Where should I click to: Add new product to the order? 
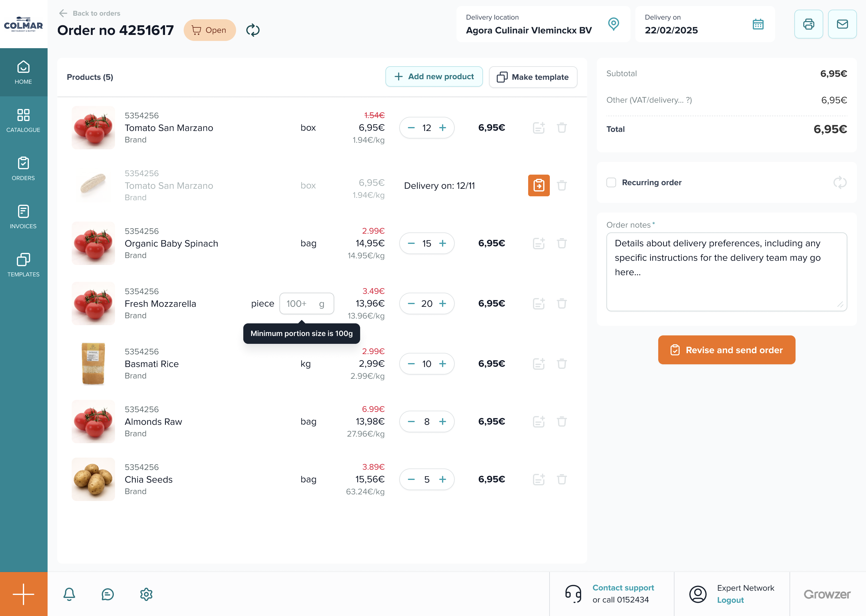click(434, 76)
